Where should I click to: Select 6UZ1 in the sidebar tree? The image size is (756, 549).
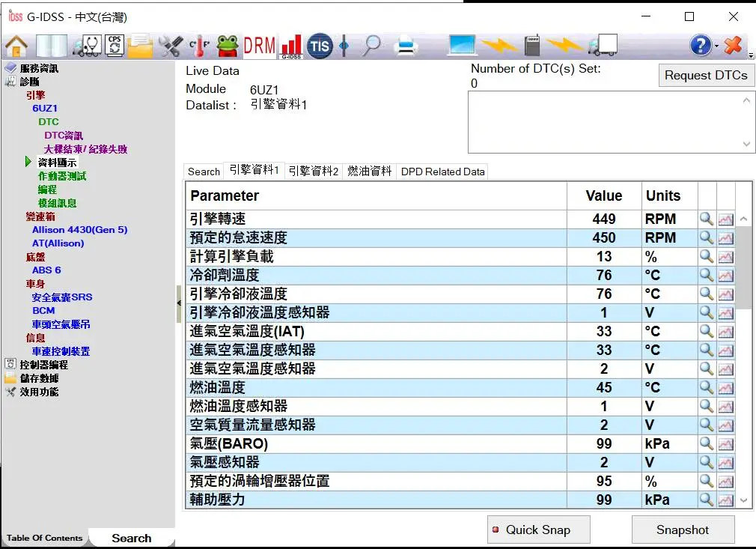pyautogui.click(x=45, y=108)
